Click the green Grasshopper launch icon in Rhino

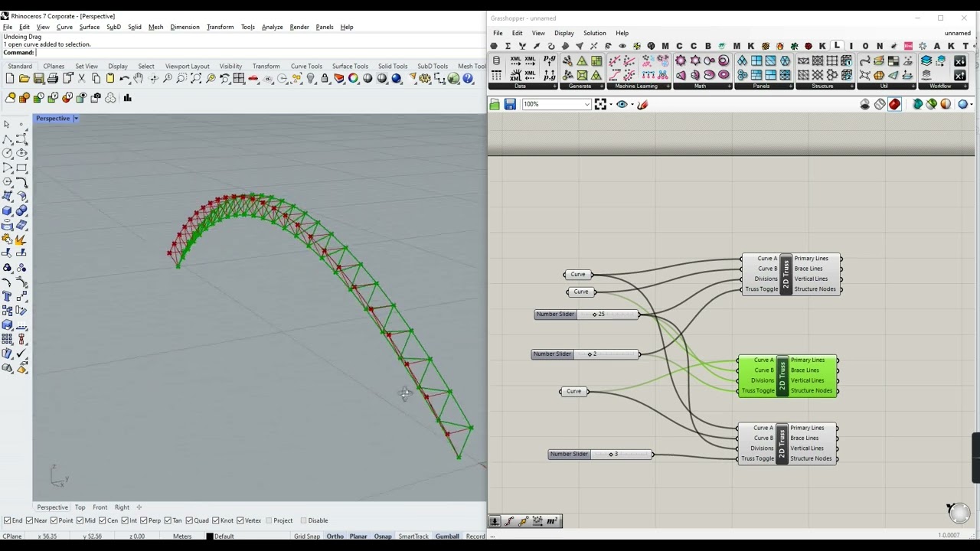453,78
